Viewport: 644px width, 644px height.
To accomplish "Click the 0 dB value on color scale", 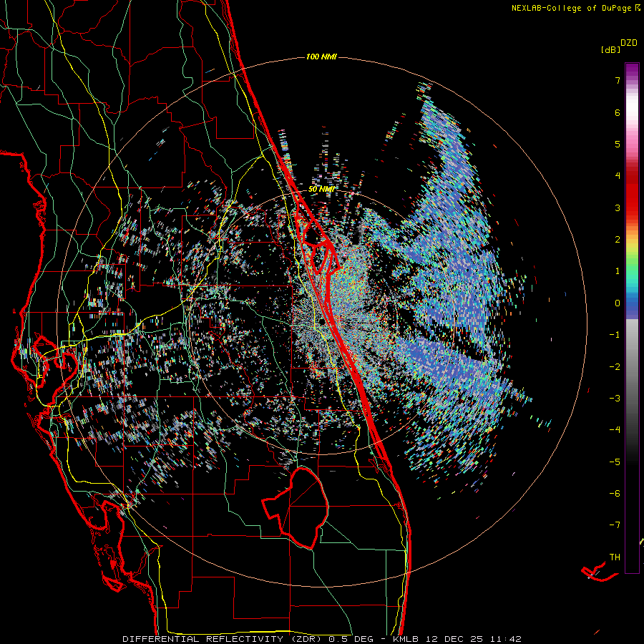I will click(x=618, y=303).
